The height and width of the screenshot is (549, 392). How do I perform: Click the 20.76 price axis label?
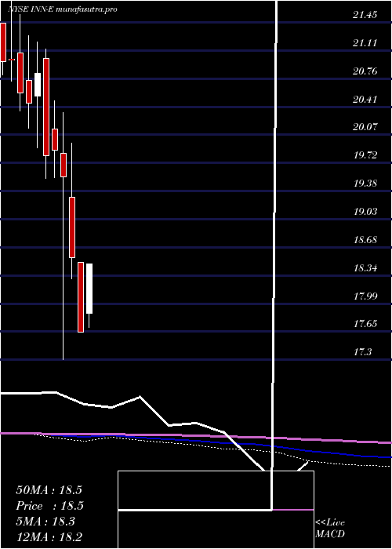coord(365,71)
